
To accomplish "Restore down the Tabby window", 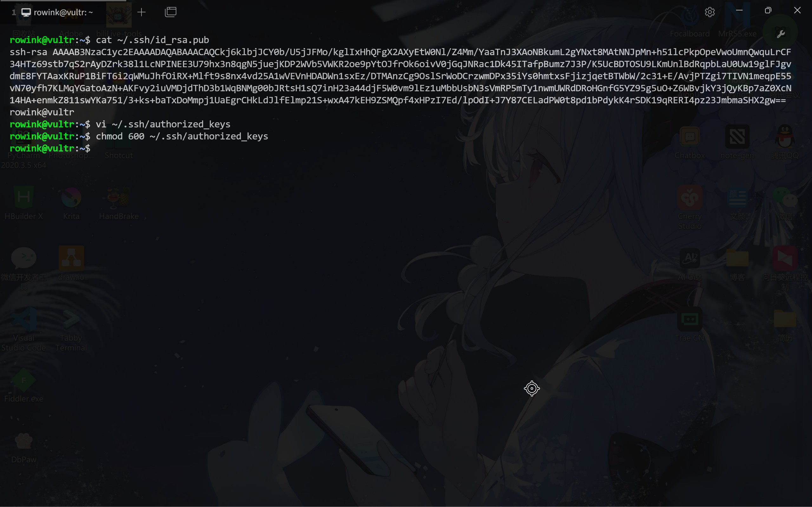I will tap(768, 10).
